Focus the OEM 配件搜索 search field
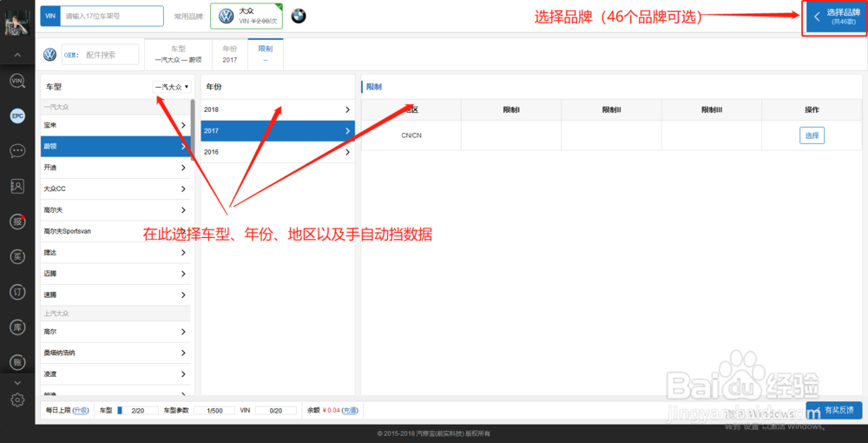Screen dimensions: 868x443 [100, 55]
